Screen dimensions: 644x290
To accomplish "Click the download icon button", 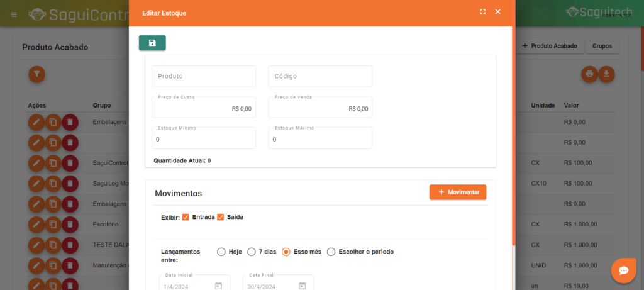I will 606,74.
